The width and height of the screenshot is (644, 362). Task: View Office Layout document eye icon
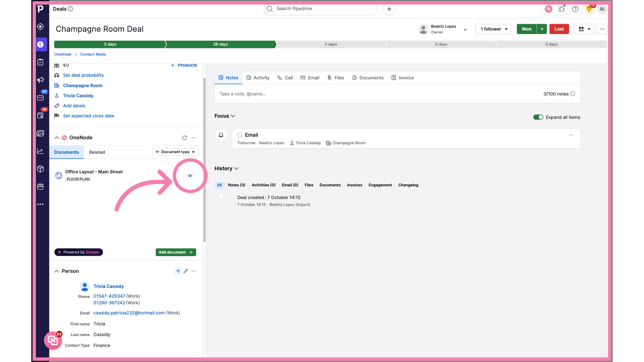coord(190,176)
